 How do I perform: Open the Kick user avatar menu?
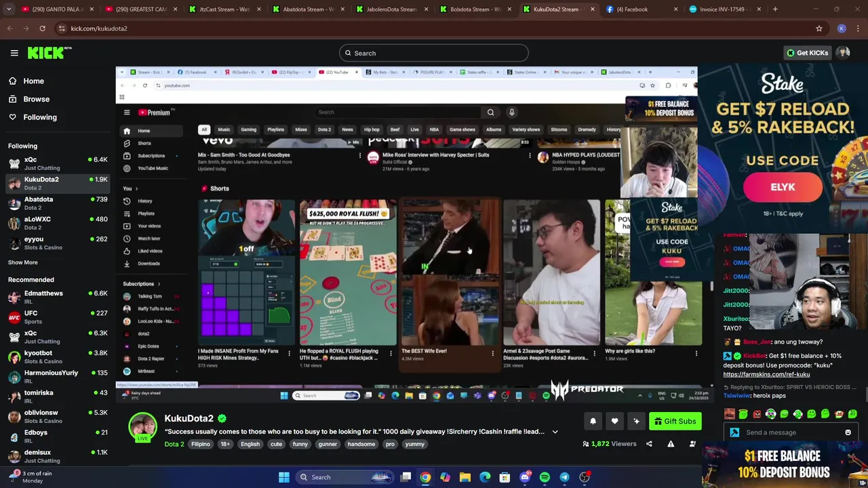(844, 53)
